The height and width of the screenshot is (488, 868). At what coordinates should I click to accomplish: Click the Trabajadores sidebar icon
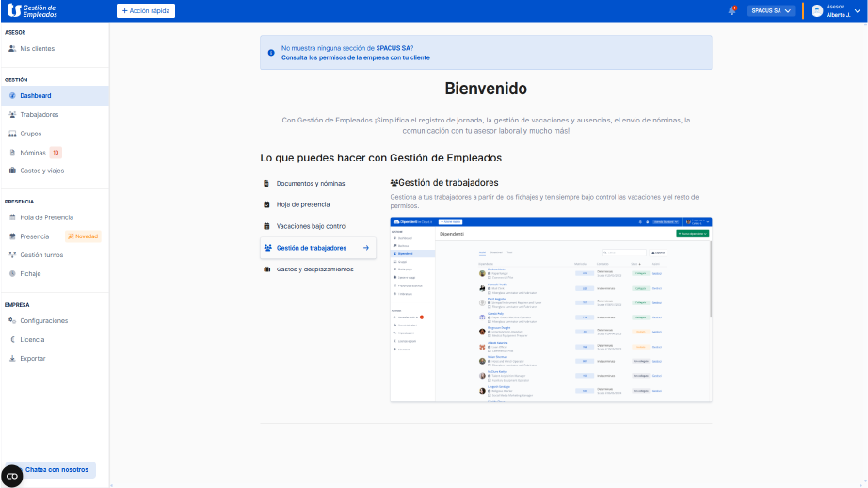(x=12, y=115)
